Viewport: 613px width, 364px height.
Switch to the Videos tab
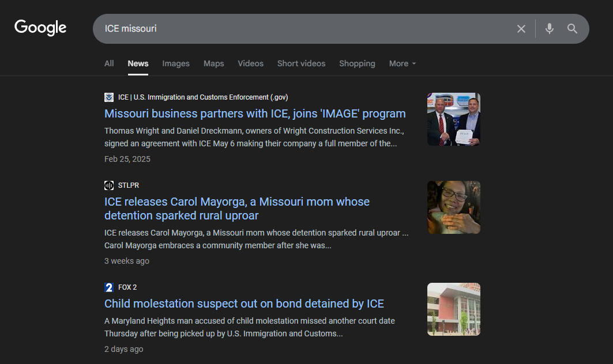pos(251,63)
